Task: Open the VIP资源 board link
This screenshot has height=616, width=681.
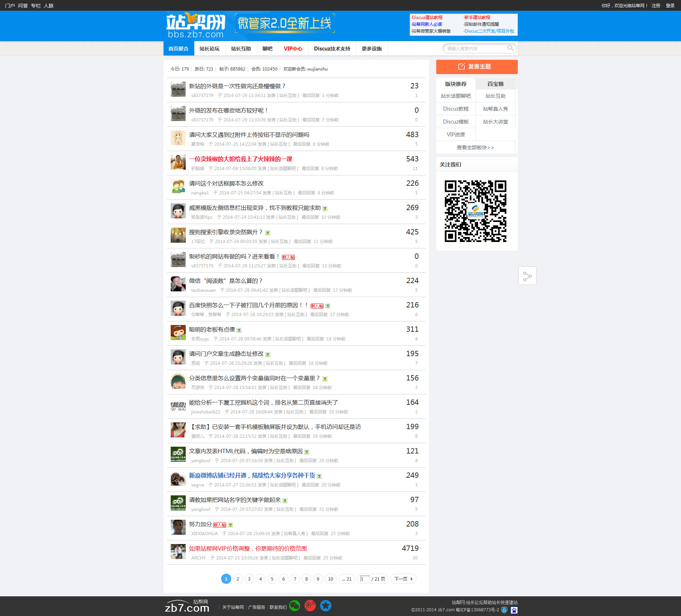Action: pos(456,135)
